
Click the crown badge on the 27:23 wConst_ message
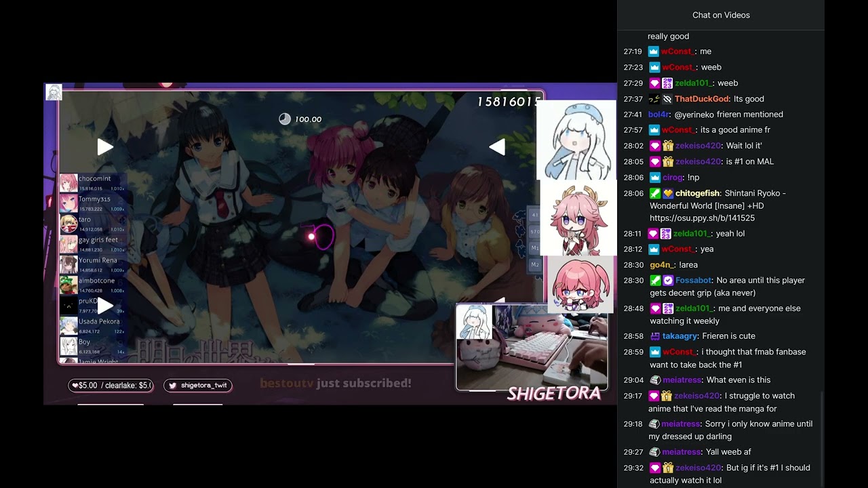coord(654,67)
